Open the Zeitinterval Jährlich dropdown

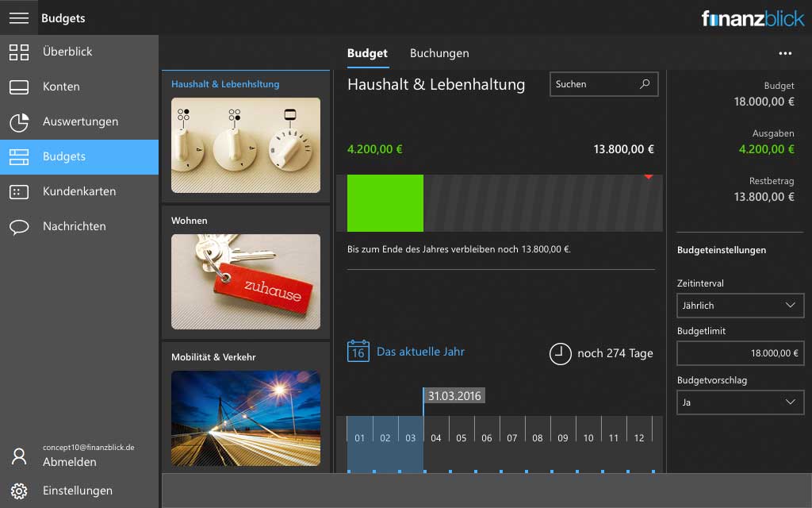740,306
